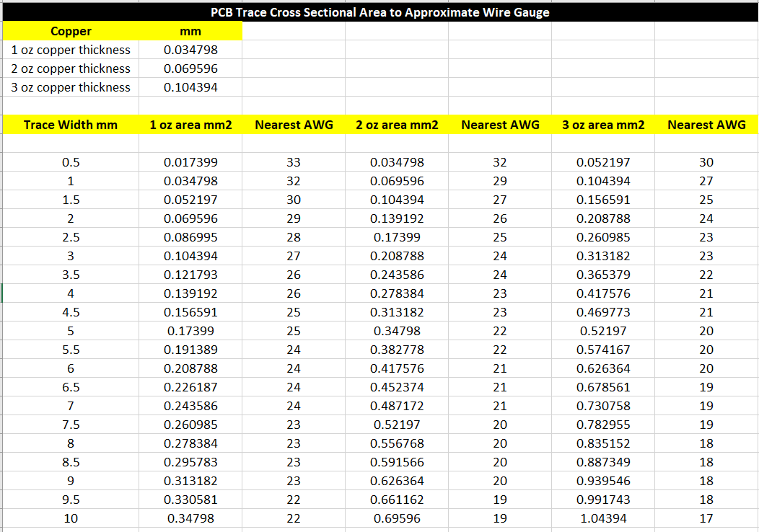Select the 0.661162 cell
Image resolution: width=759 pixels, height=532 pixels.
click(397, 500)
